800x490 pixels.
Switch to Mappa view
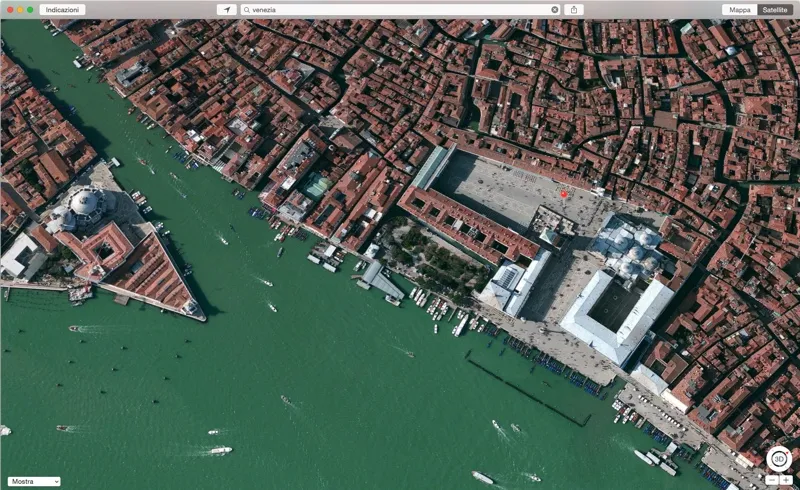[739, 10]
